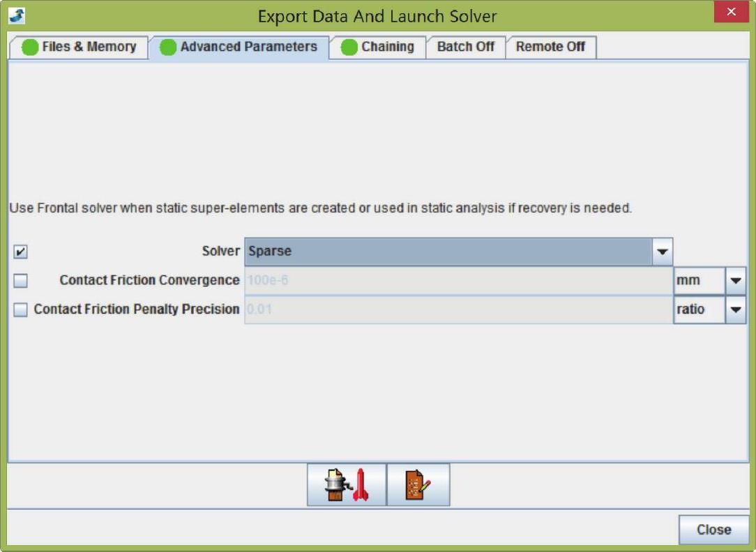
Task: Switch to the Batch Off tab
Action: [465, 47]
